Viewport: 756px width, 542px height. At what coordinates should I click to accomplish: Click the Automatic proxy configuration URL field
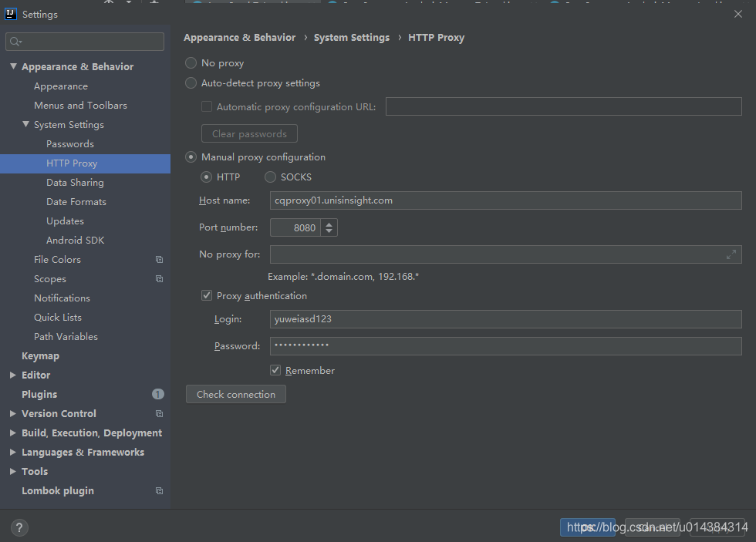coord(564,106)
